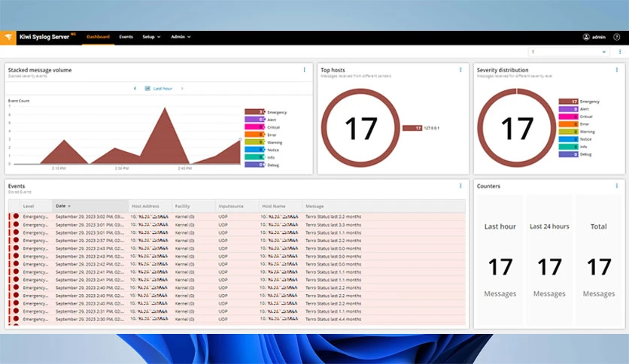
Task: Open Severity distribution widget options menu
Action: pyautogui.click(x=616, y=70)
